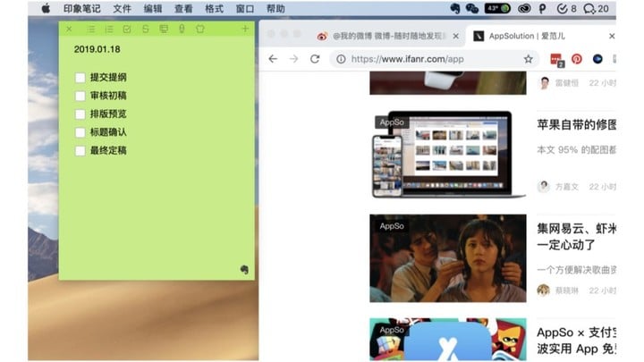Open the 帮助 menu
This screenshot has height=362, width=644.
[x=275, y=9]
